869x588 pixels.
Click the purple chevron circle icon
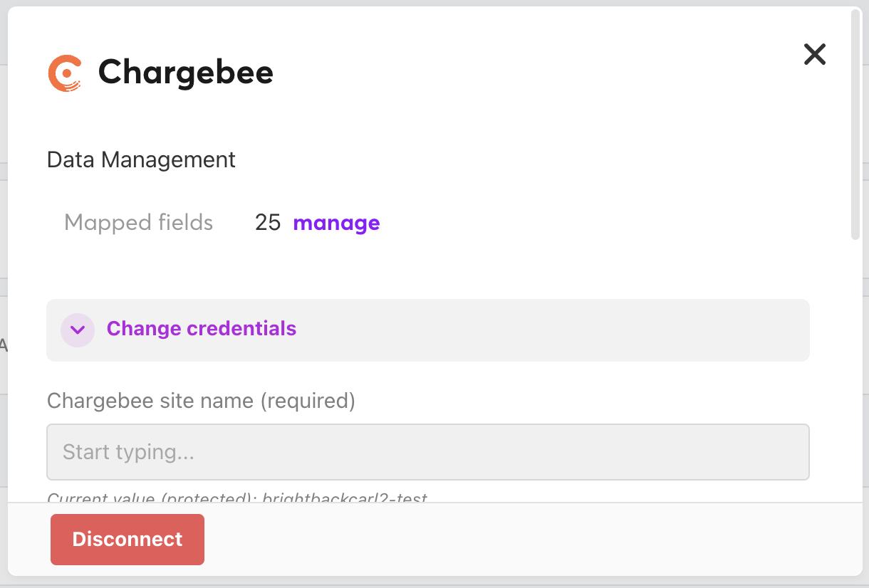[x=78, y=330]
